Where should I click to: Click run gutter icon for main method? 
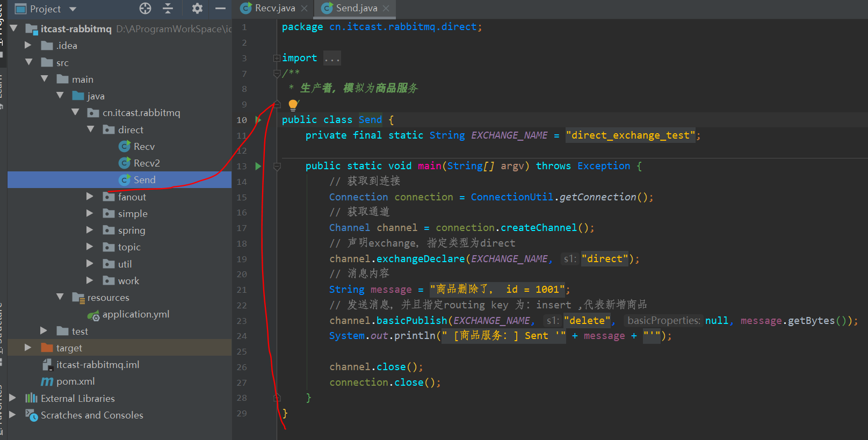pos(258,166)
